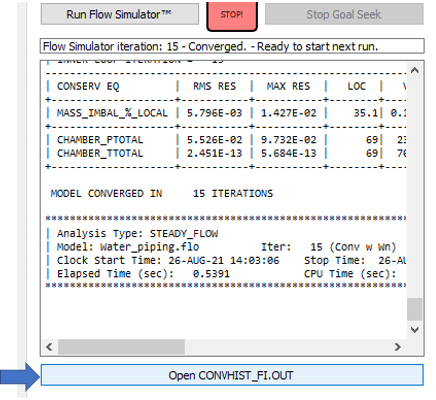Select the iteration status text field
Viewport: 436px width, 400px height.
(232, 46)
